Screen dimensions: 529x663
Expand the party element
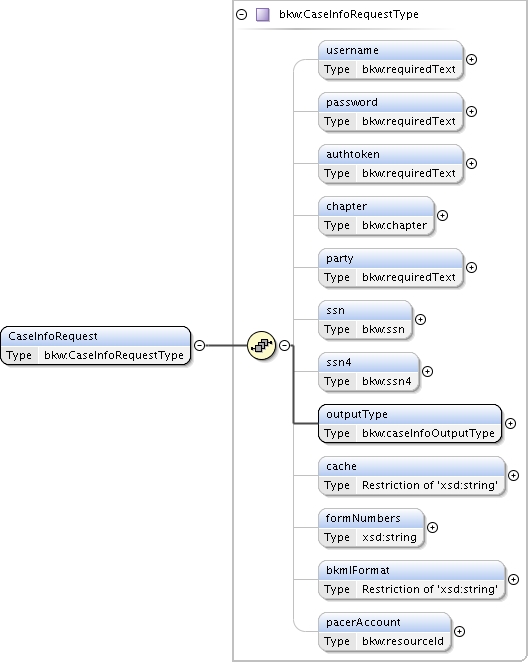pos(471,268)
